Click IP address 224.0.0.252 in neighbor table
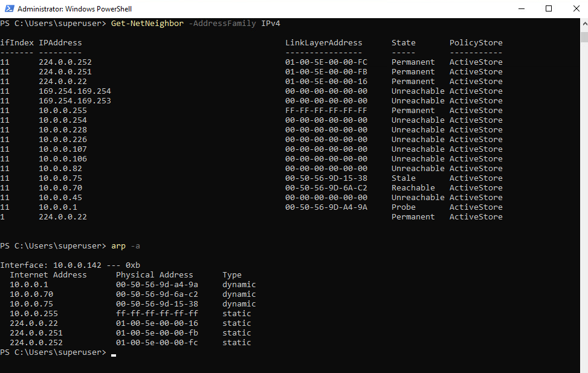Screen dimensions: 588x373 [x=65, y=62]
